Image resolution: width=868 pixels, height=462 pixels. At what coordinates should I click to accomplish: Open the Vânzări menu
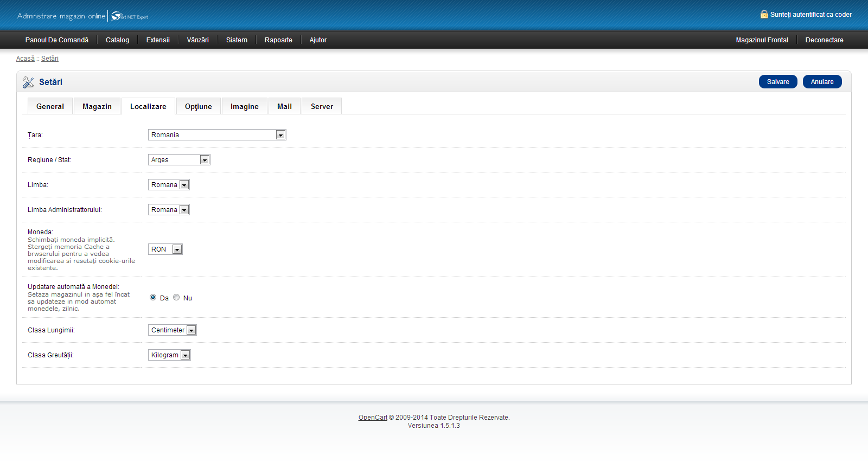[x=197, y=40]
